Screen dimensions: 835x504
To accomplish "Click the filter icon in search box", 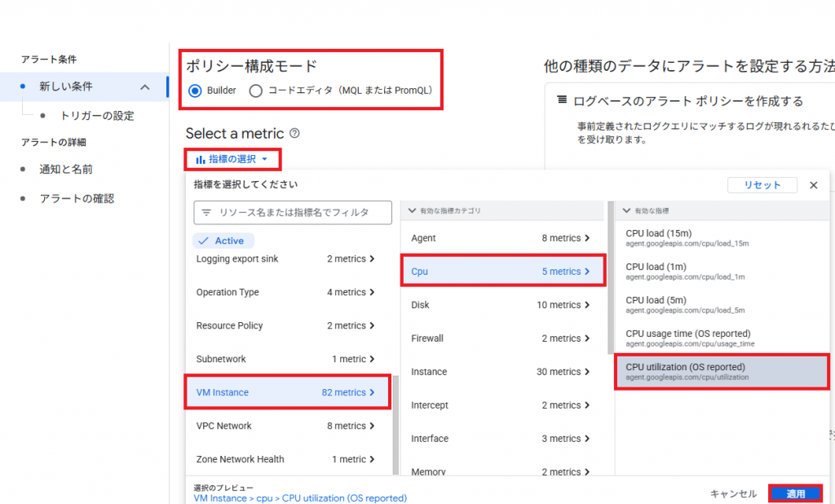I will (206, 212).
